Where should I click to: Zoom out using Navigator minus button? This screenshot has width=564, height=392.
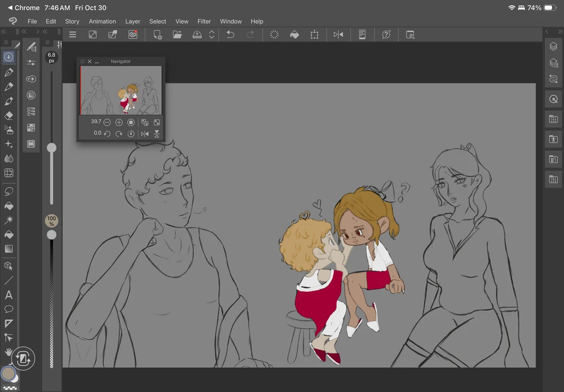107,122
